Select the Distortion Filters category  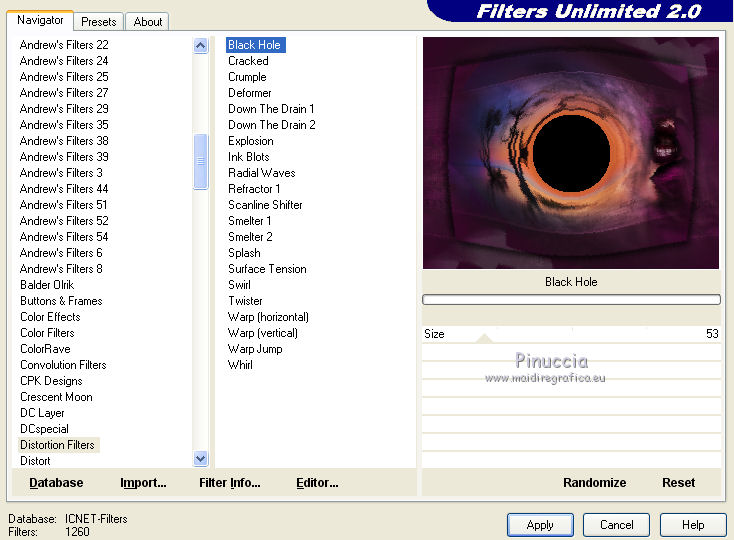[58, 445]
